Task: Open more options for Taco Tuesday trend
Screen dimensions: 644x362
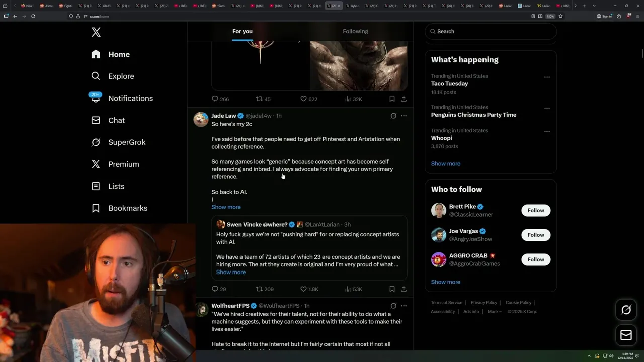Action: 547,77
